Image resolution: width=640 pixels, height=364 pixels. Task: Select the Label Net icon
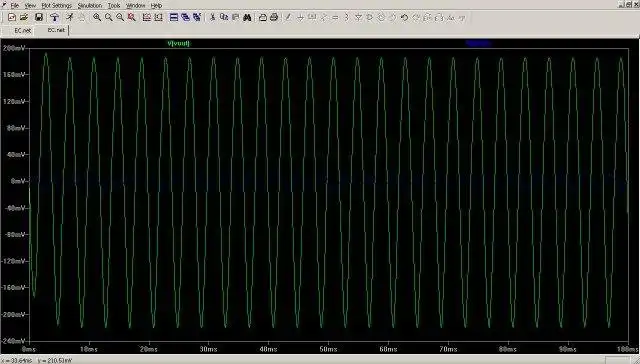[x=312, y=17]
